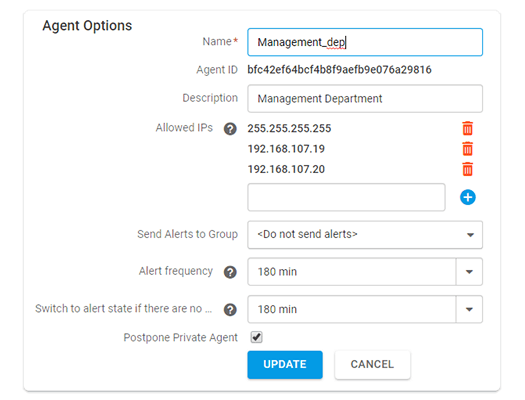Screen dimensions: 525x400
Task: Add new allowed IP with plus icon
Action: click(467, 197)
